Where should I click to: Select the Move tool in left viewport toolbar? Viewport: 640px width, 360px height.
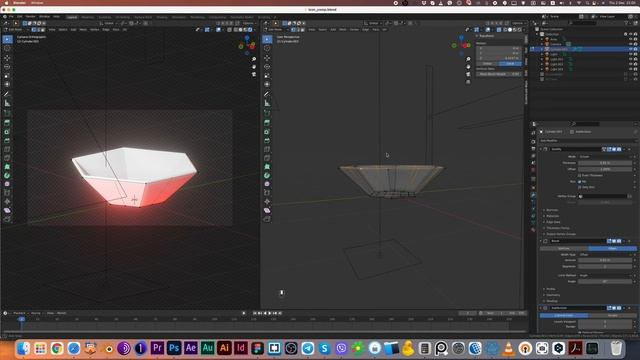point(7,58)
